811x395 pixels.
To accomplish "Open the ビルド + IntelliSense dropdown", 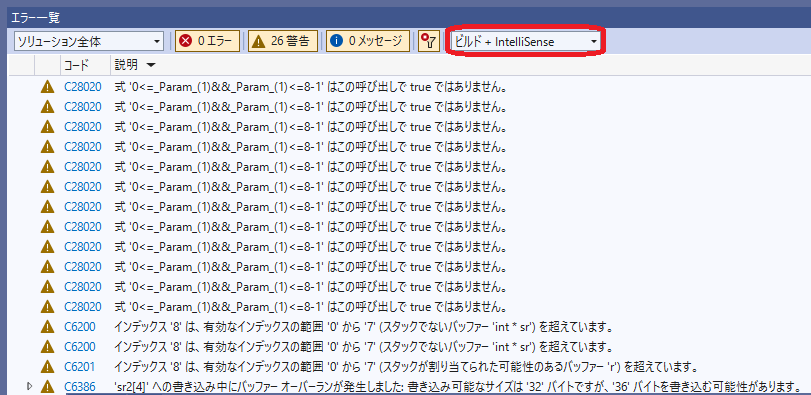I will click(525, 42).
